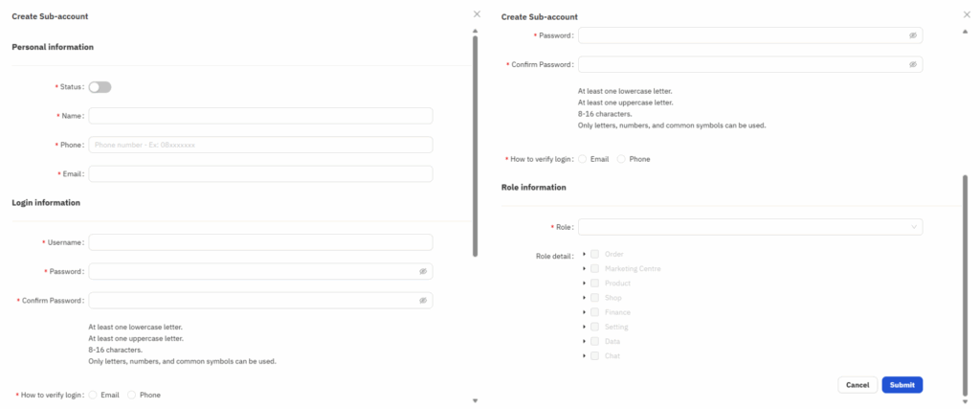Click into the Name input field

click(x=260, y=116)
